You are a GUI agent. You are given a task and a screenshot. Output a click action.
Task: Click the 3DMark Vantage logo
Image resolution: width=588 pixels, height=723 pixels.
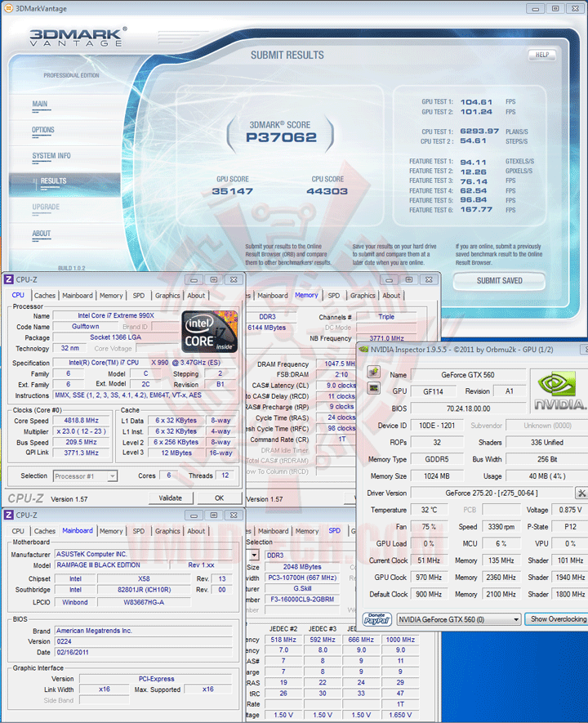click(x=78, y=37)
